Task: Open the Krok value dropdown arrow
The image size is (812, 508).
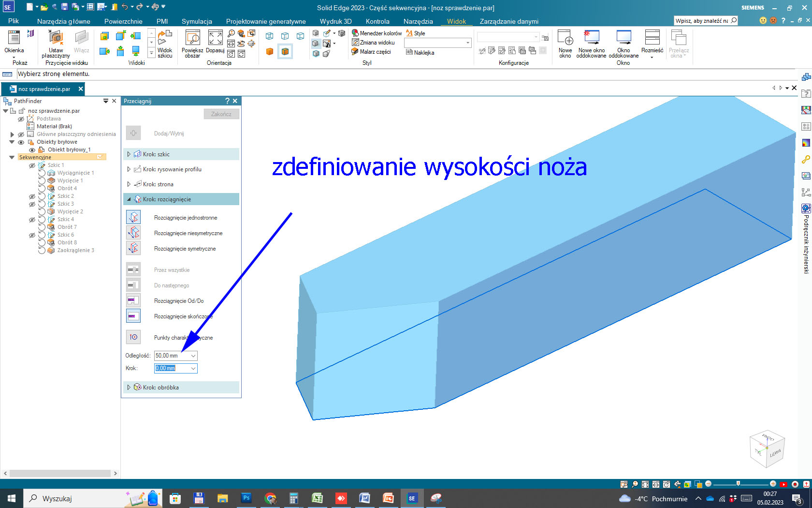Action: 193,368
